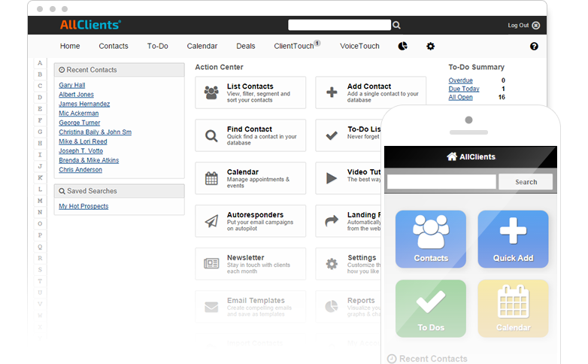Click the Autoresponders title text
This screenshot has height=364, width=588.
coord(255,214)
